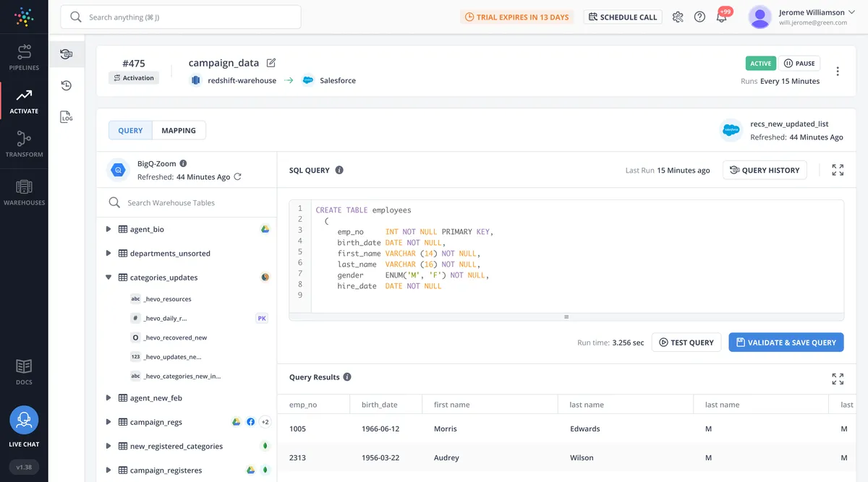
Task: Open the Docs book icon
Action: tap(24, 371)
